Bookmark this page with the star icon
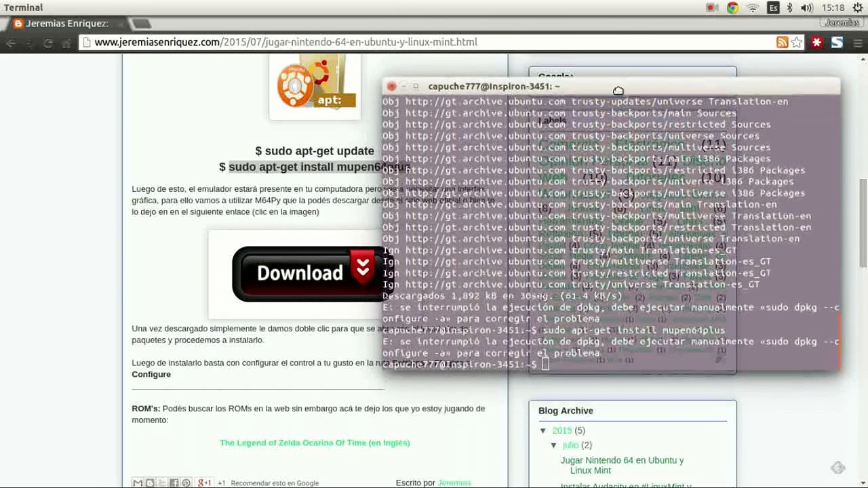 click(x=797, y=42)
